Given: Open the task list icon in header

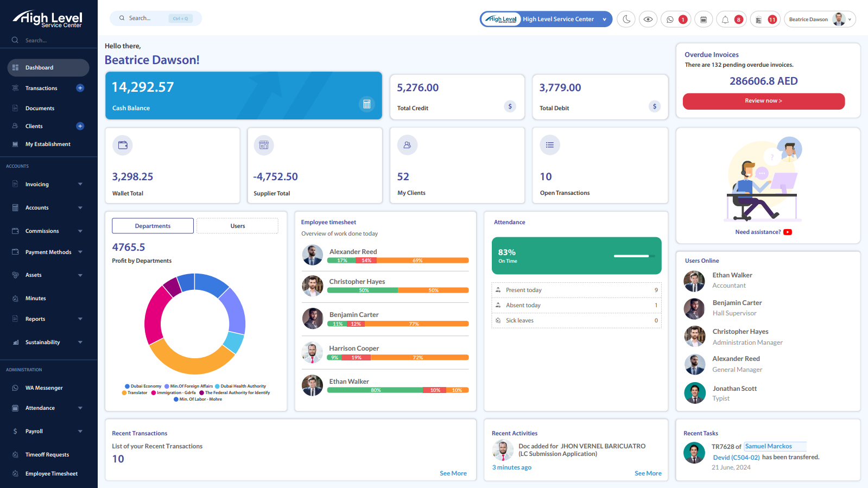Looking at the screenshot, I should click(758, 20).
